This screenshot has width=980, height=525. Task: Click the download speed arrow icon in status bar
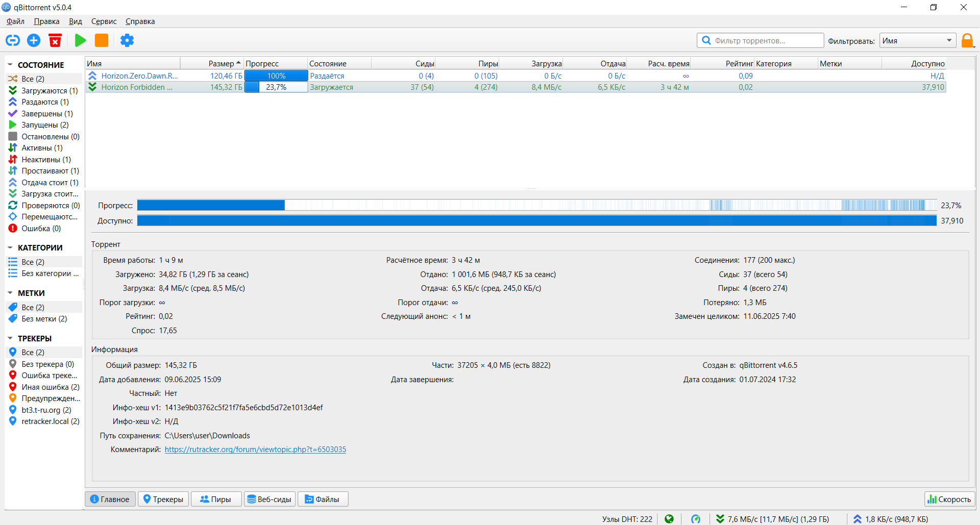tap(720, 519)
